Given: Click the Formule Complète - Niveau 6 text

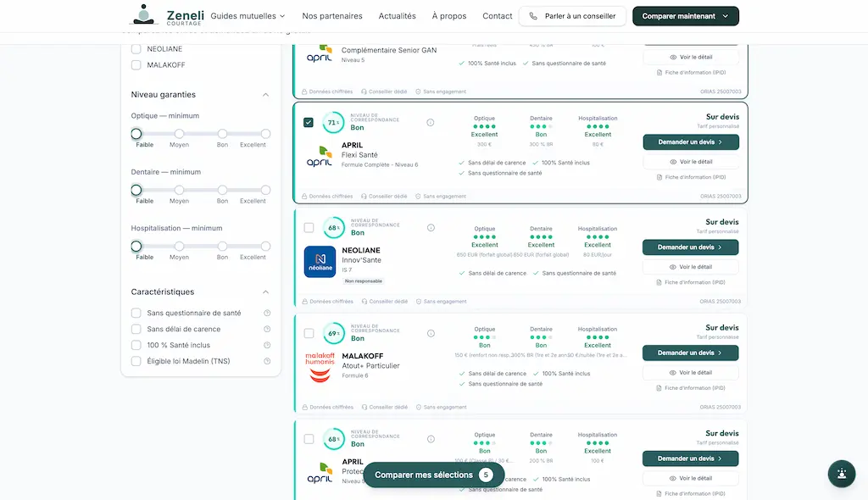Looking at the screenshot, I should pyautogui.click(x=380, y=164).
